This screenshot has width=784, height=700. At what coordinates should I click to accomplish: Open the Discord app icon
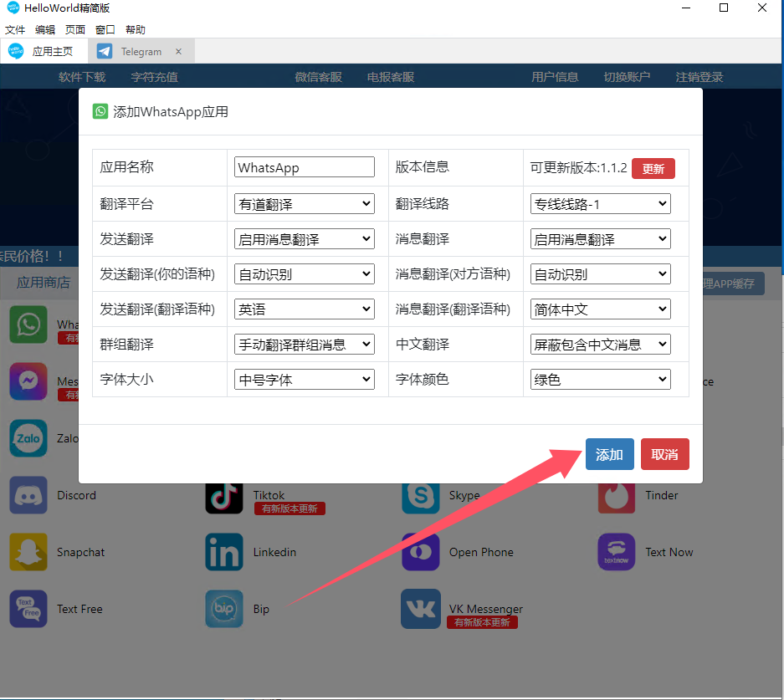point(28,495)
